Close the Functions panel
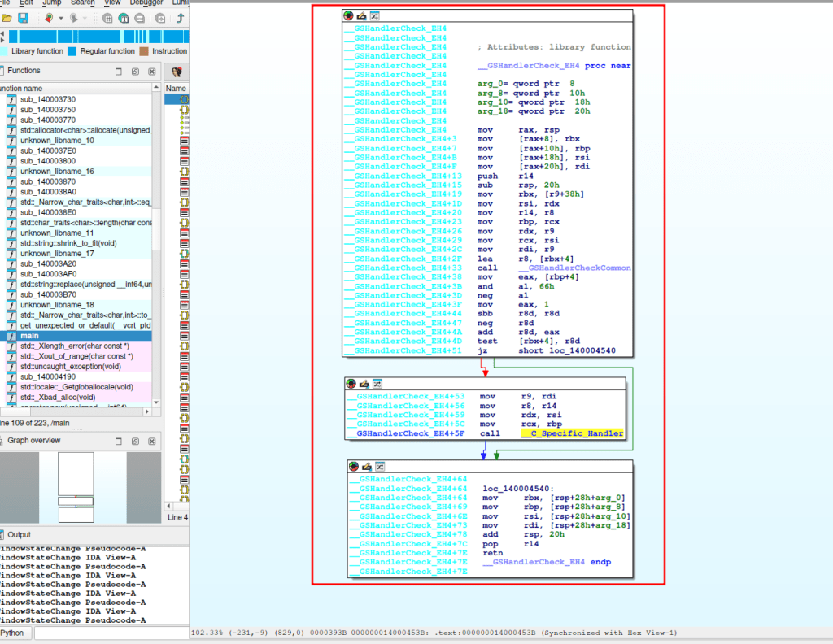This screenshot has width=833, height=644. tap(152, 71)
